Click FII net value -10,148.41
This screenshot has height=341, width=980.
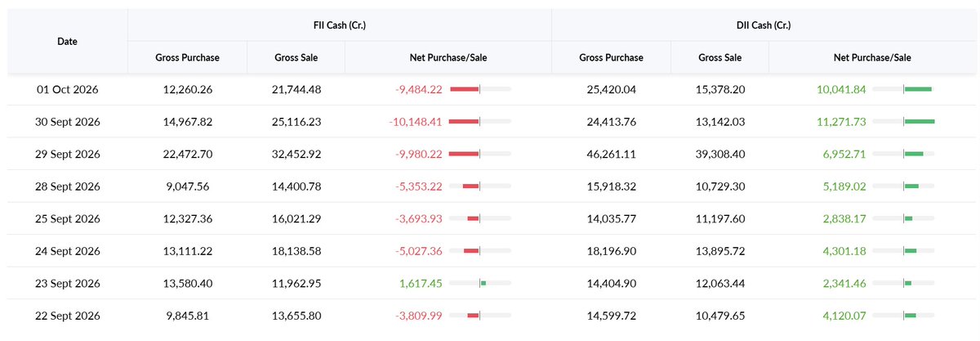pos(416,122)
